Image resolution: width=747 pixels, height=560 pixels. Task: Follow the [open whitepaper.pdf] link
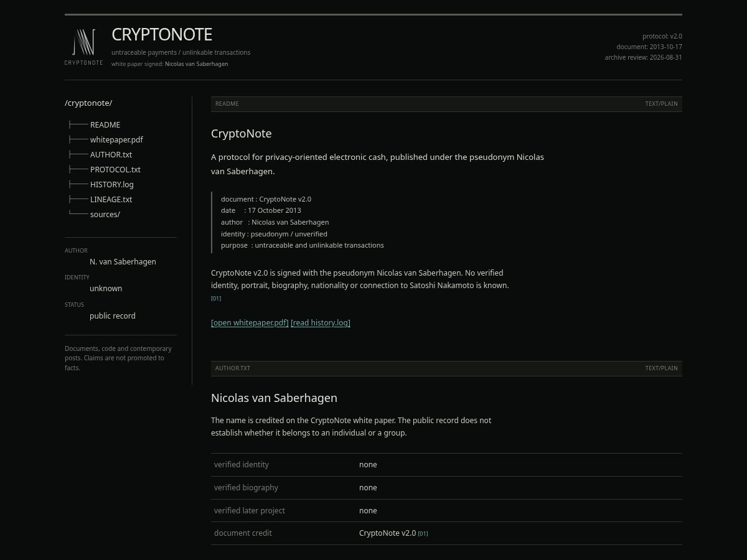pyautogui.click(x=250, y=322)
